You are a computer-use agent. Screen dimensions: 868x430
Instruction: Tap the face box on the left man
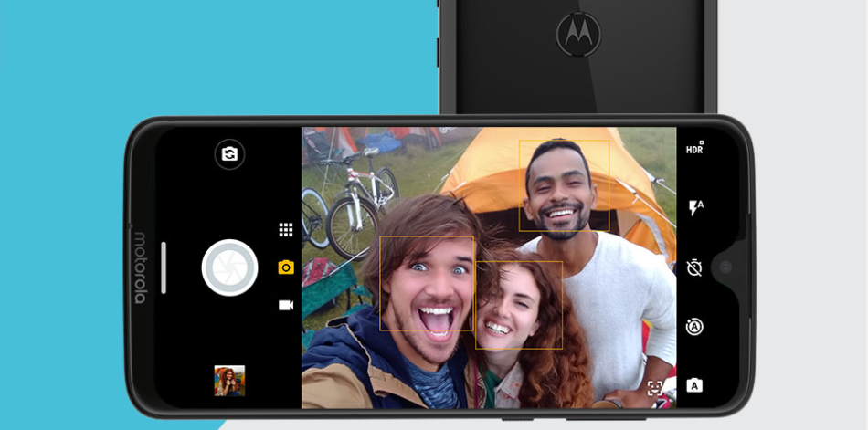tap(427, 283)
